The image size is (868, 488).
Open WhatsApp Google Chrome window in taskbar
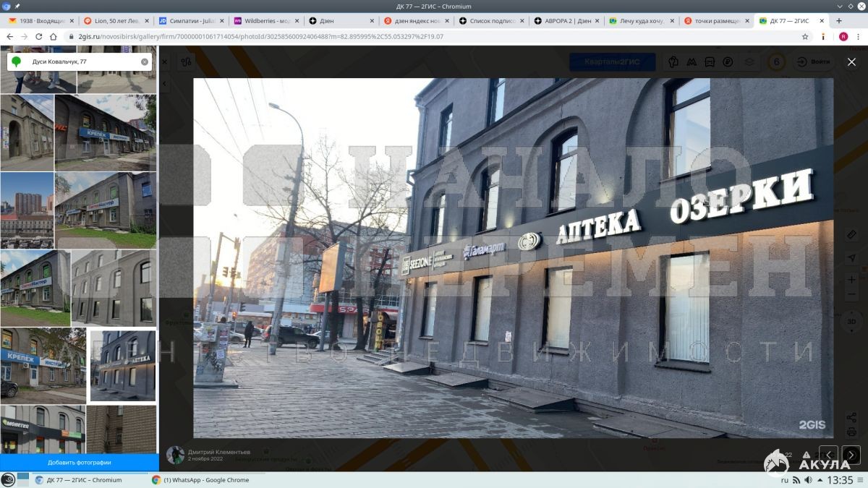200,480
